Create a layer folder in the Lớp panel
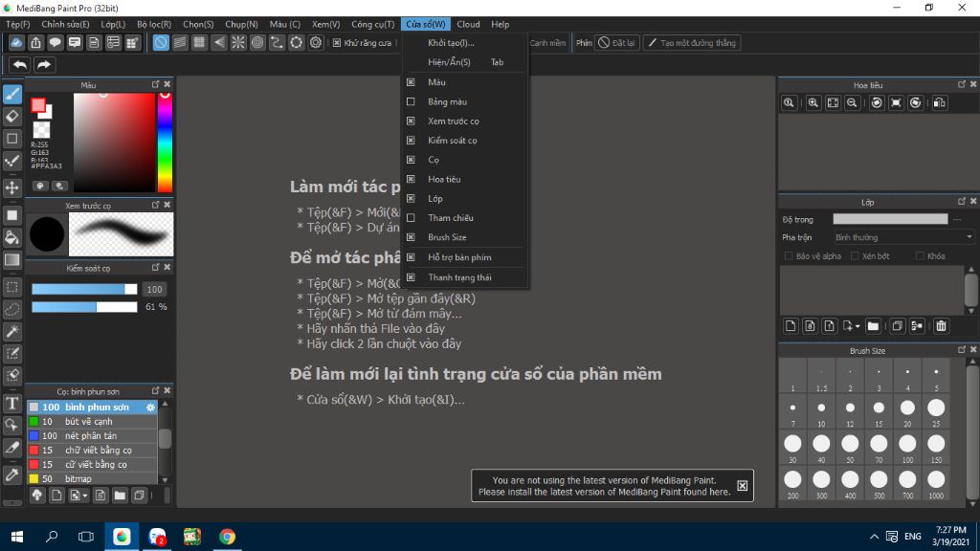The width and height of the screenshot is (980, 551). (873, 326)
